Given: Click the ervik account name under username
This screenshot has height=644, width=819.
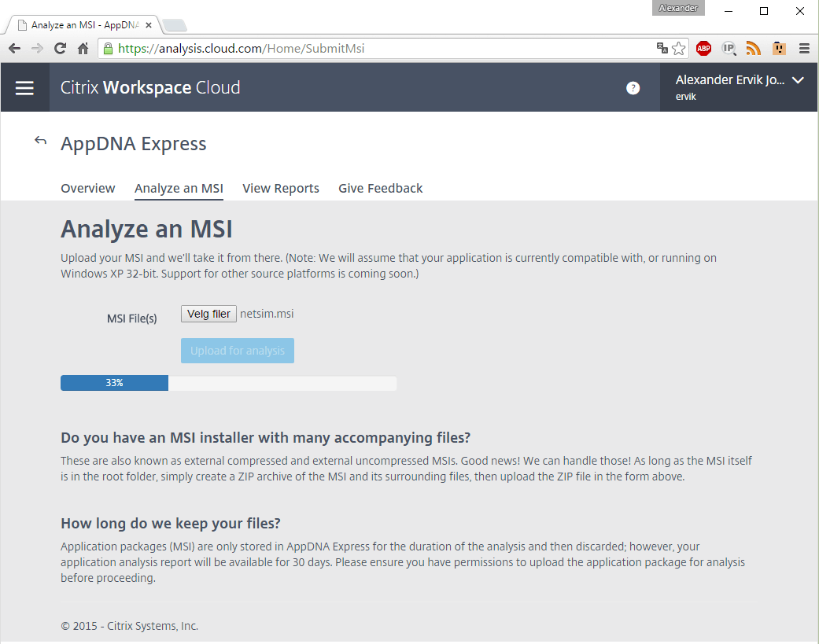Looking at the screenshot, I should (x=685, y=97).
